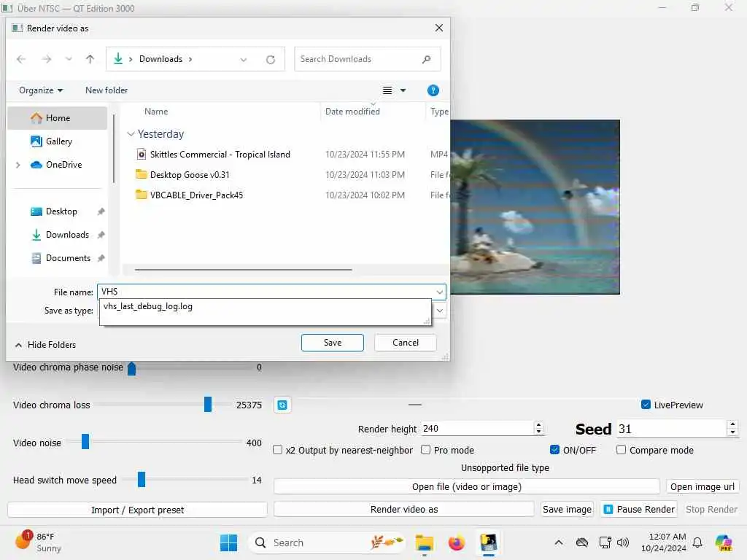This screenshot has width=747, height=560.
Task: Sort files by Date modified column
Action: (352, 112)
